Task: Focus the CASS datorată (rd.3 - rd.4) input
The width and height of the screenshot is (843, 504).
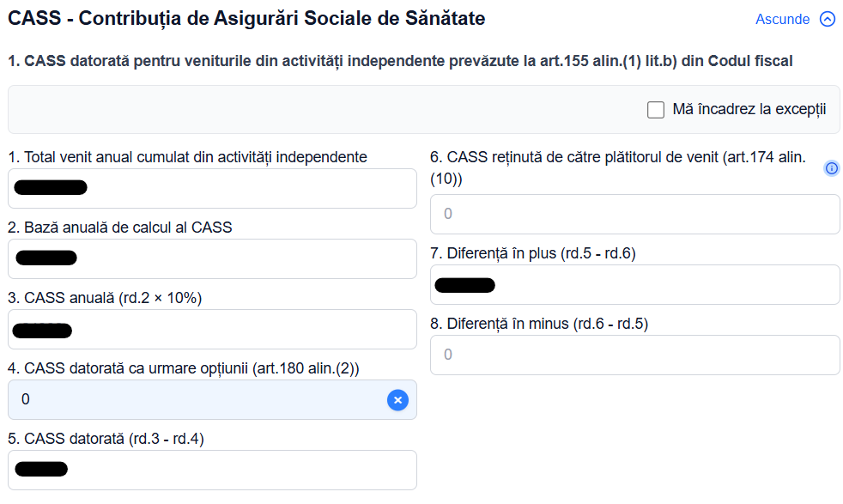Action: tap(212, 471)
